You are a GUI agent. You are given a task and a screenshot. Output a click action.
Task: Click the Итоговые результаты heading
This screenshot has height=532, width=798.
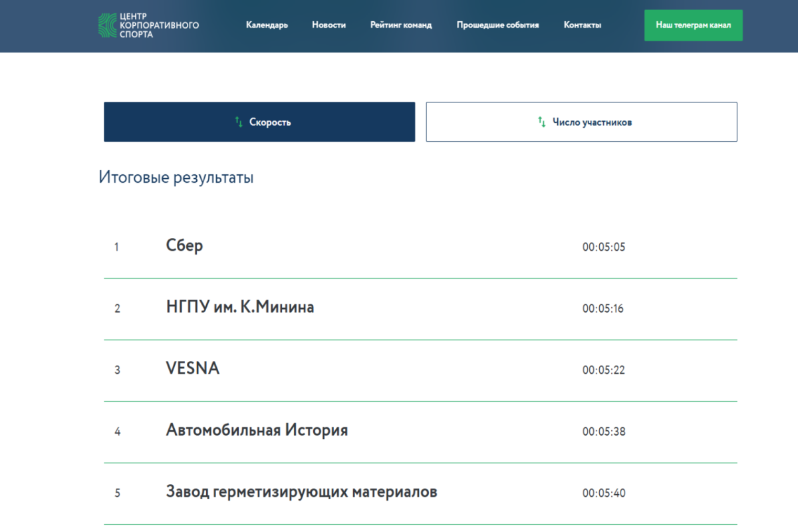[176, 178]
